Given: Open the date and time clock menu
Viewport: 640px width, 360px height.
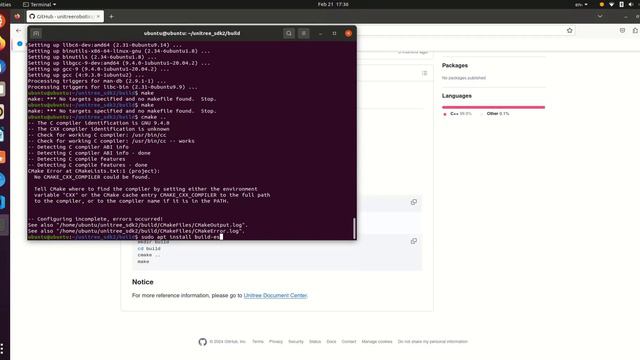Looking at the screenshot, I should pyautogui.click(x=333, y=4).
